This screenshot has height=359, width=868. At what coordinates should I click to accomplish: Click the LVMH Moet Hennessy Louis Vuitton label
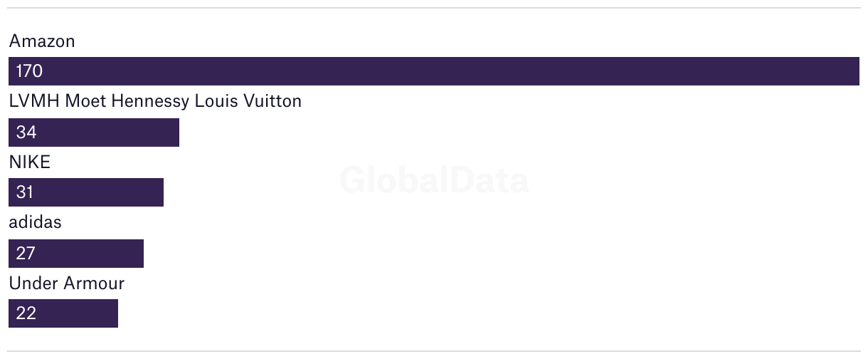coord(155,101)
